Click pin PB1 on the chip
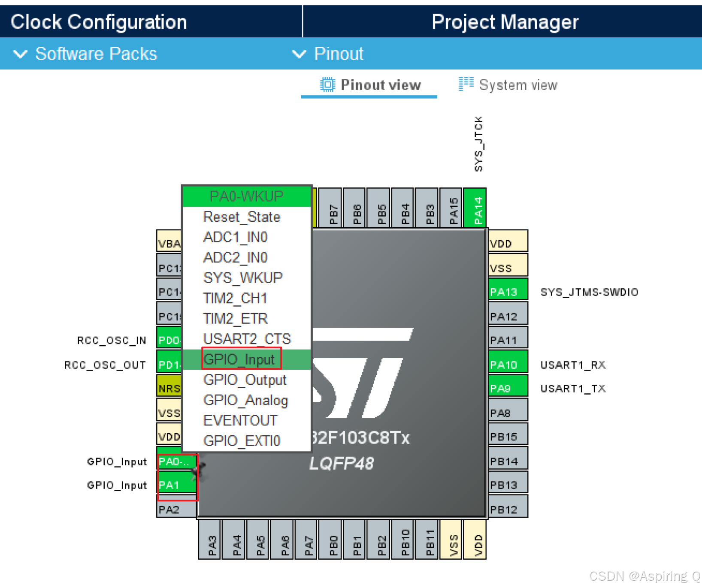This screenshot has width=702, height=588. coord(354,540)
